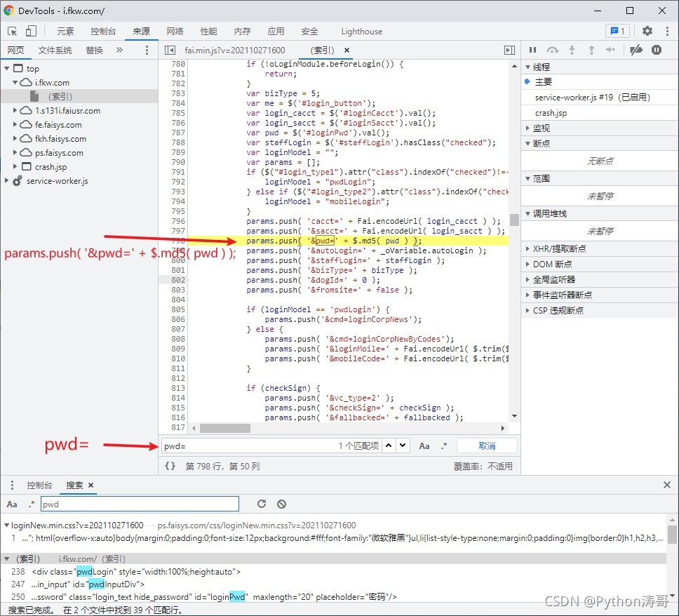Jump to next search match arrow
Viewport: 679px width, 616px height.
(x=403, y=446)
